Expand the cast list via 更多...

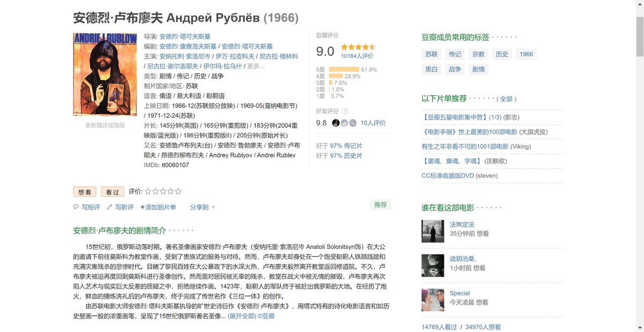tap(255, 66)
